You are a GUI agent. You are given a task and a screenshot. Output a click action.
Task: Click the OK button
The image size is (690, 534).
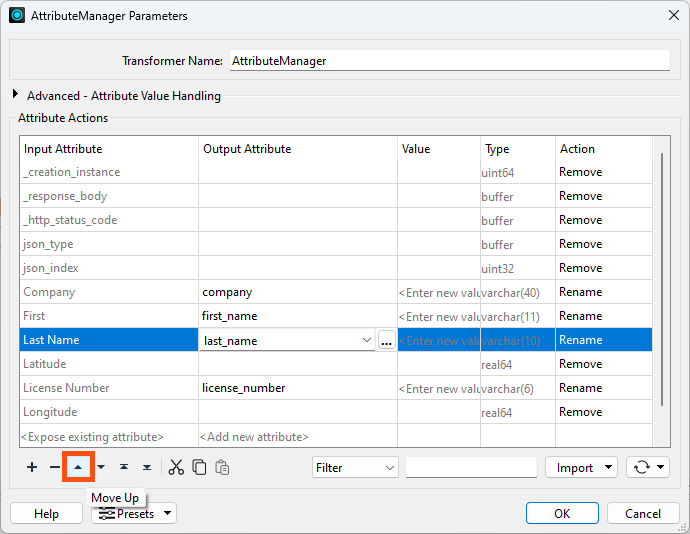point(562,513)
